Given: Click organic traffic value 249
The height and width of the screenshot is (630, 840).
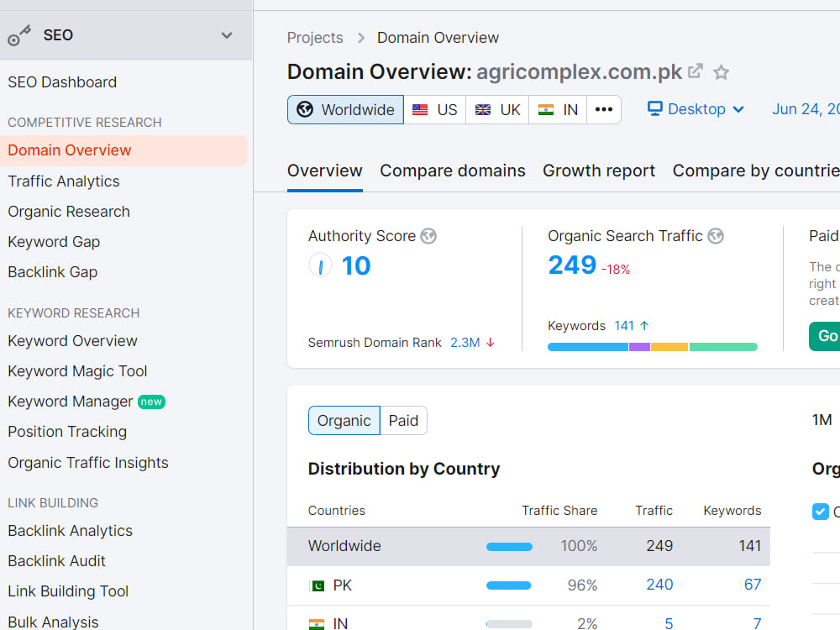Looking at the screenshot, I should (571, 265).
